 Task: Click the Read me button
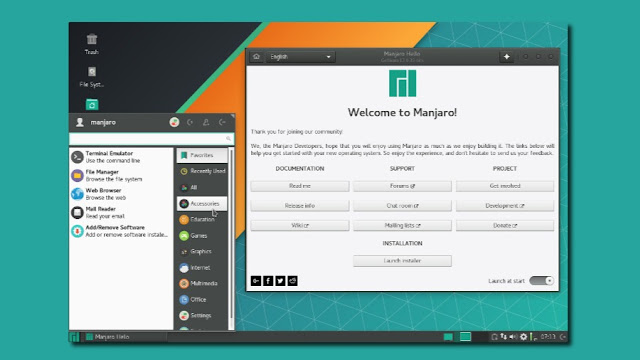[x=300, y=186]
